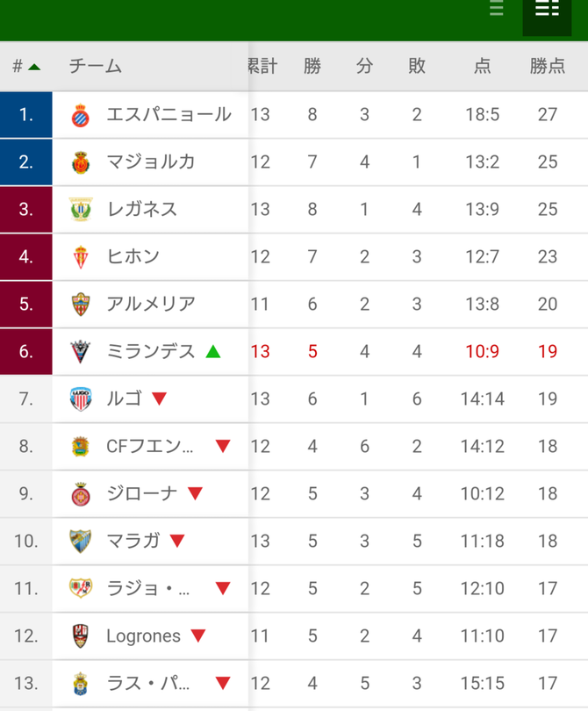Switch to the detailed table view
The width and height of the screenshot is (588, 711).
(x=547, y=11)
